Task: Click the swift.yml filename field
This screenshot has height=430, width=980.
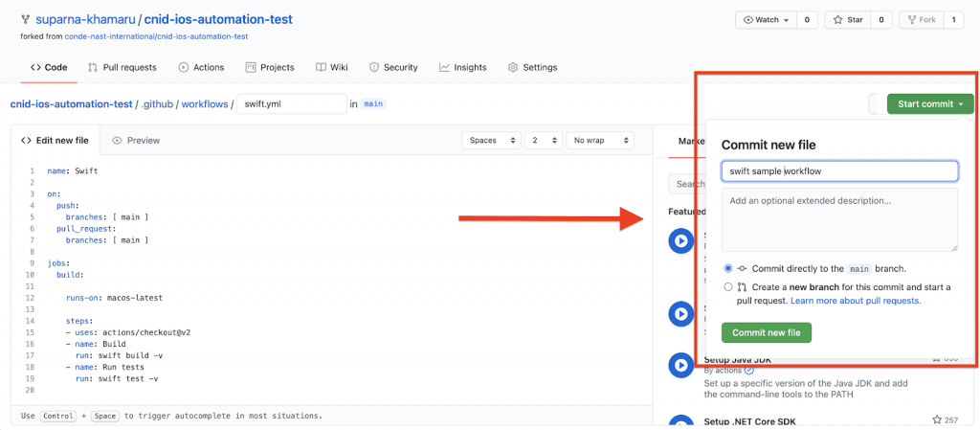Action: click(x=292, y=103)
